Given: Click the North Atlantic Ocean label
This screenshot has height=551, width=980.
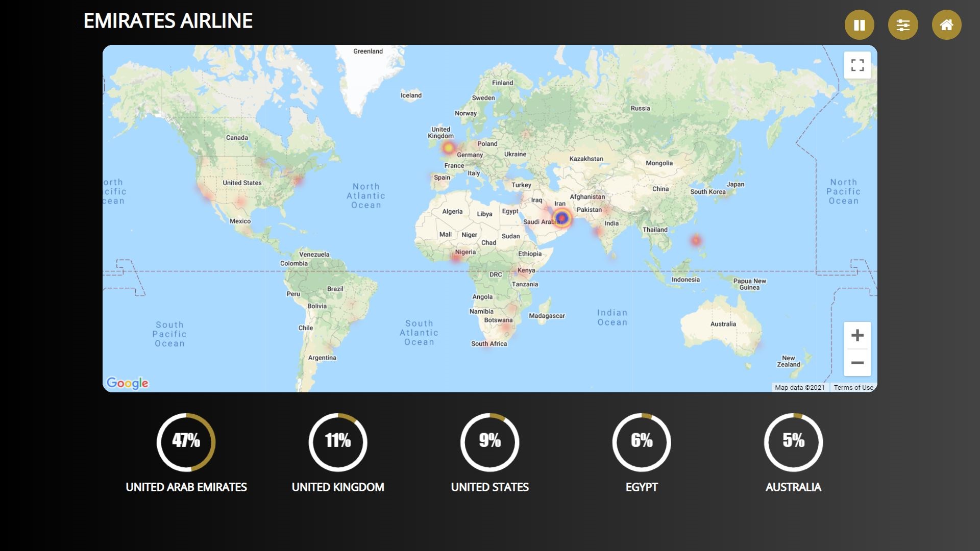Looking at the screenshot, I should pyautogui.click(x=366, y=196).
